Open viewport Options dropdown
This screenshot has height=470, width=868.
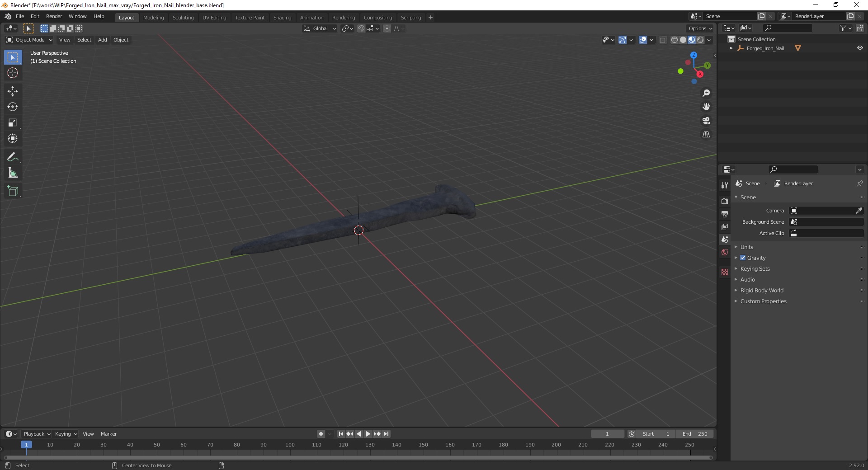pos(700,28)
